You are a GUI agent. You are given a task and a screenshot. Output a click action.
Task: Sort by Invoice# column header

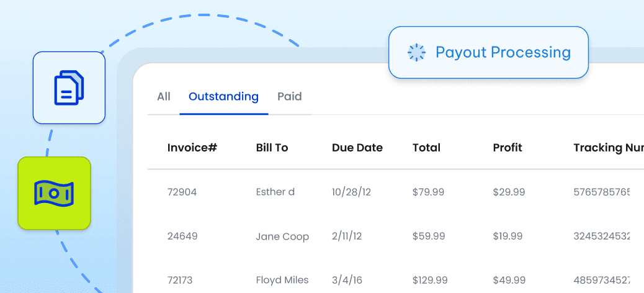192,148
